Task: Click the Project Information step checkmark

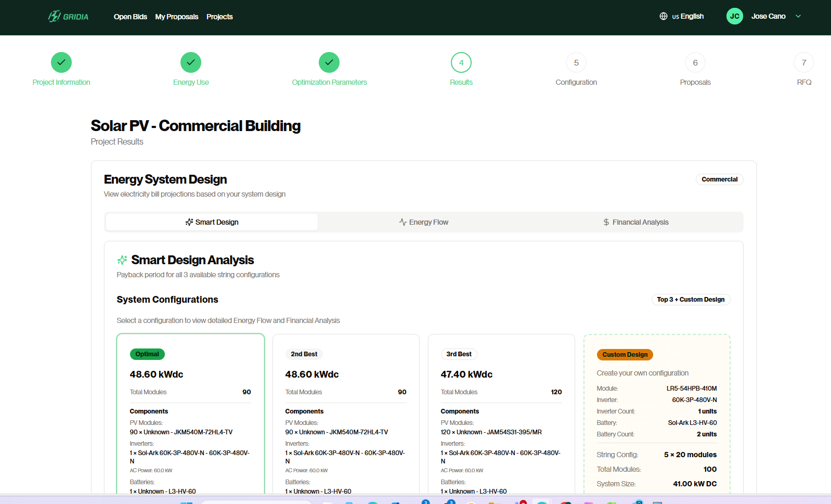Action: click(61, 62)
